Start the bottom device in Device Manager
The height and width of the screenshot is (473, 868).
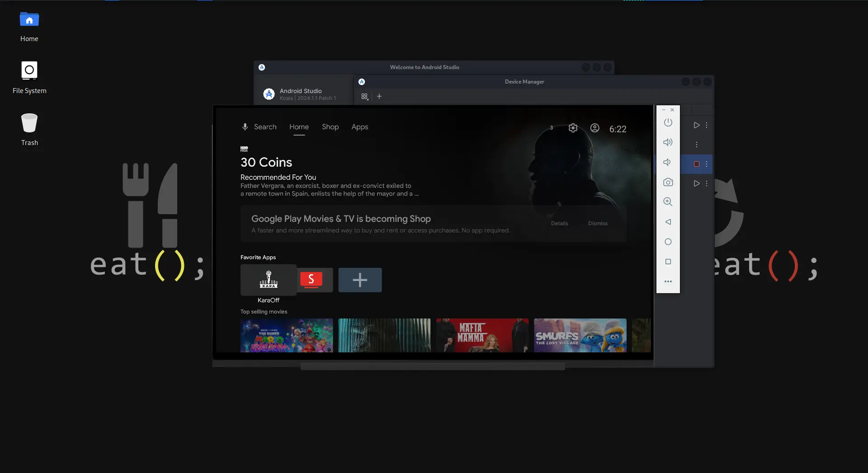click(697, 183)
